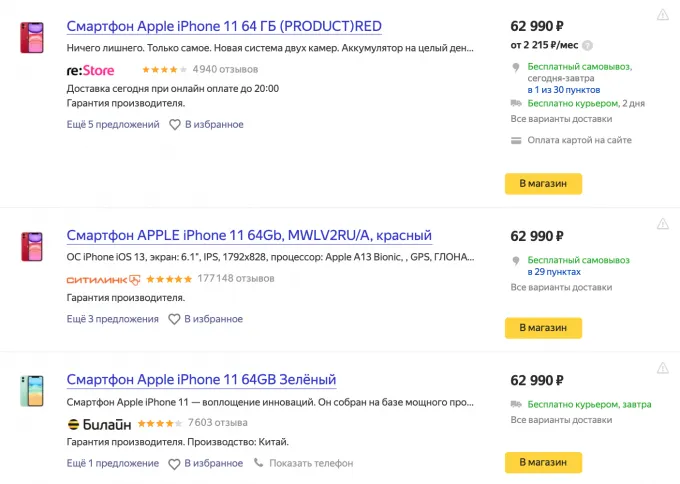Click question mark icon near monthly payment
Screen dimensions: 680x484
click(x=588, y=45)
